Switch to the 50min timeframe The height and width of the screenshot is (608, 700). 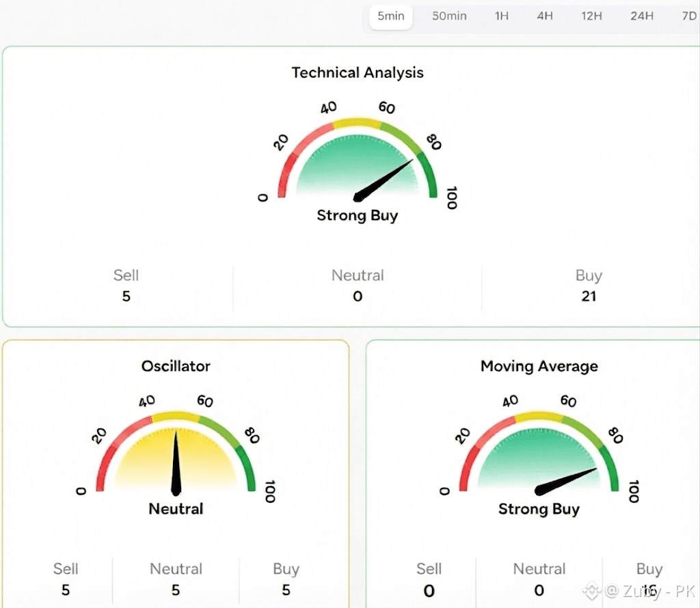(449, 16)
